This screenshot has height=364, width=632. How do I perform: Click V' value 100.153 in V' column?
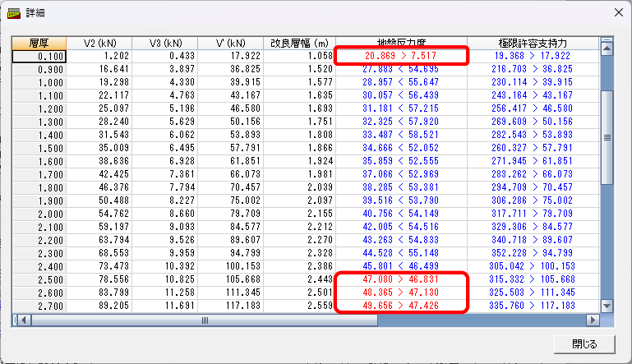click(x=231, y=266)
